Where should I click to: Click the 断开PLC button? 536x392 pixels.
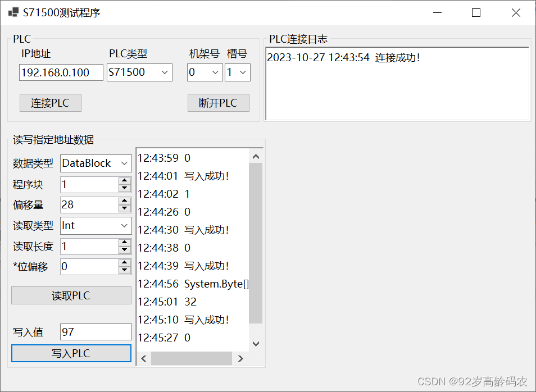tap(219, 103)
